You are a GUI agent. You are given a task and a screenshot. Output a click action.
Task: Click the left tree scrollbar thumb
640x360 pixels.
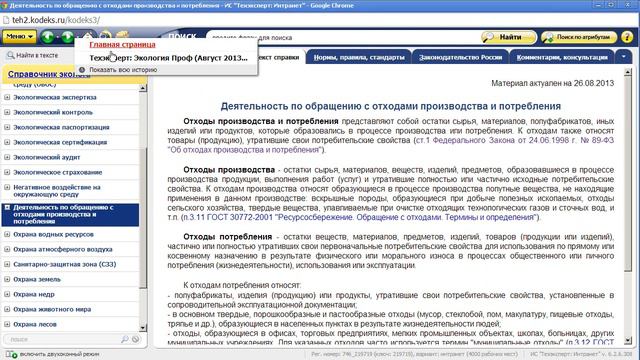[x=143, y=218]
